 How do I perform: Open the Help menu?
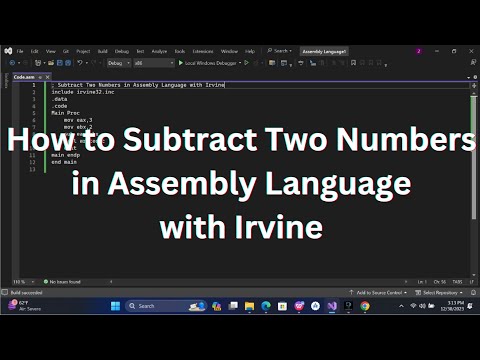point(250,51)
